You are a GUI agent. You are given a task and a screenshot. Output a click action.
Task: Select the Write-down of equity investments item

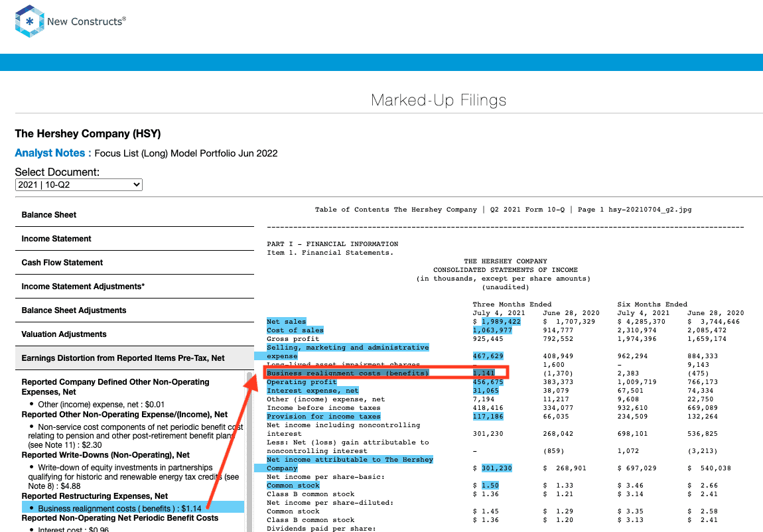pyautogui.click(x=134, y=477)
